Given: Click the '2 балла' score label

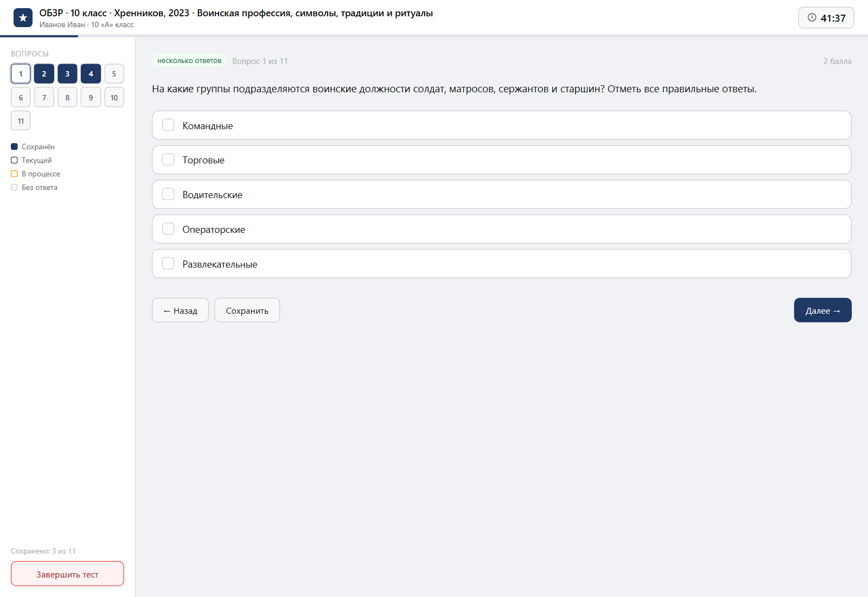Looking at the screenshot, I should [837, 61].
